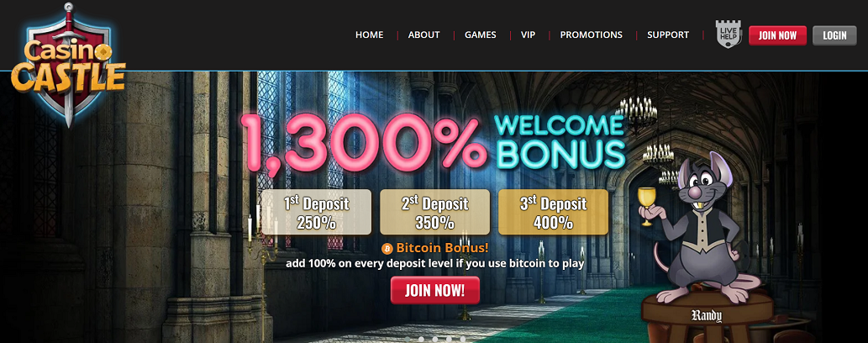Click the JOIN NOW! banner button
The width and height of the screenshot is (868, 343).
coord(435,290)
